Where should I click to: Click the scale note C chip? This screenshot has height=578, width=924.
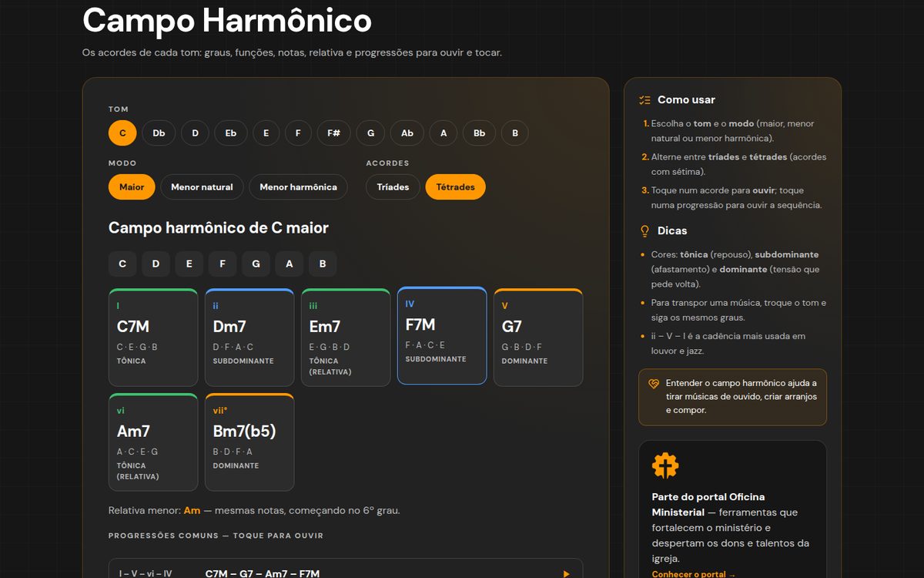122,264
